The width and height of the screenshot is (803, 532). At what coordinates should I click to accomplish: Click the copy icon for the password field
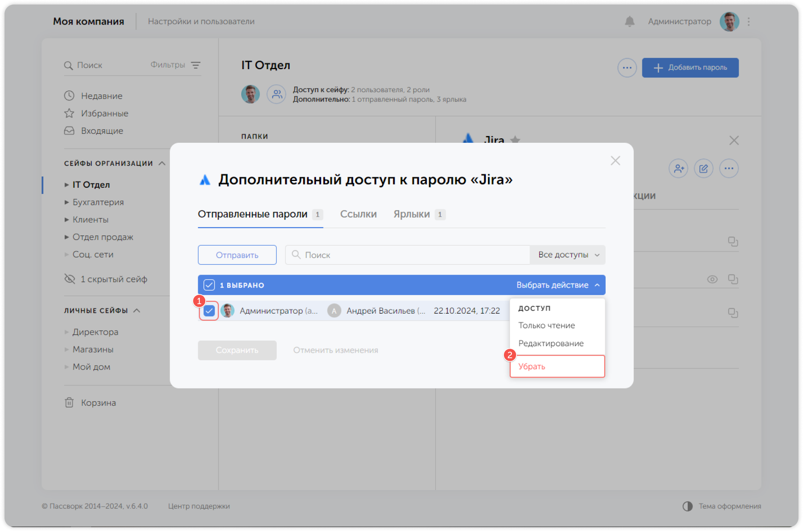pyautogui.click(x=734, y=279)
